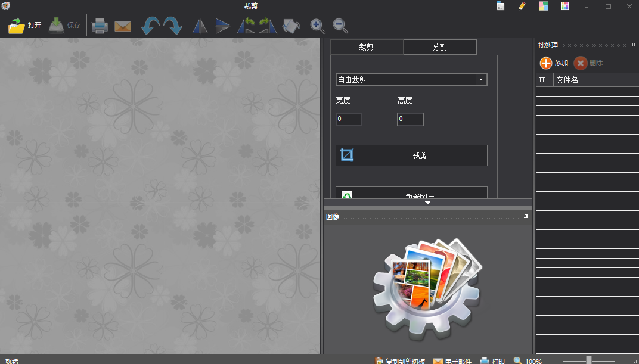Click the email envelope toolbar icon
The height and width of the screenshot is (364, 639).
123,26
